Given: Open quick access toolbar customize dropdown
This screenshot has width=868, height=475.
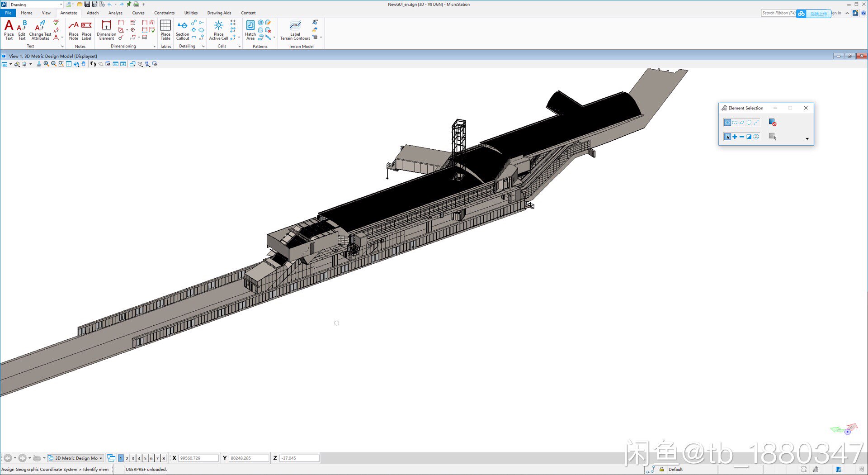Looking at the screenshot, I should pyautogui.click(x=144, y=5).
